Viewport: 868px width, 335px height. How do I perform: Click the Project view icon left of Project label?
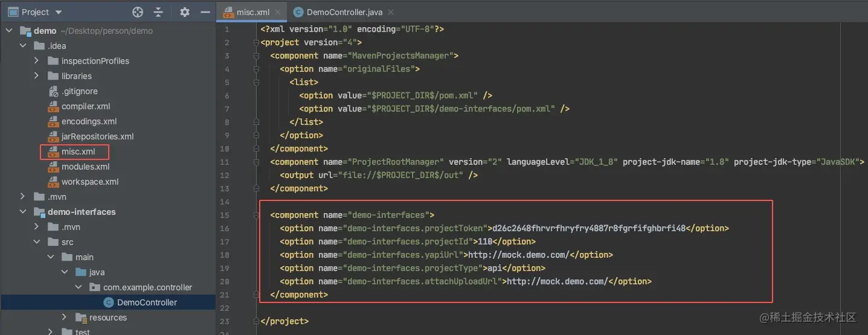(x=12, y=12)
